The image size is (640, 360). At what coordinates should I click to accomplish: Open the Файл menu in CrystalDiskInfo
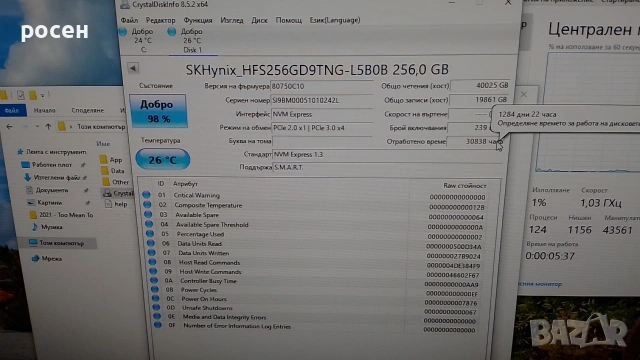point(129,20)
